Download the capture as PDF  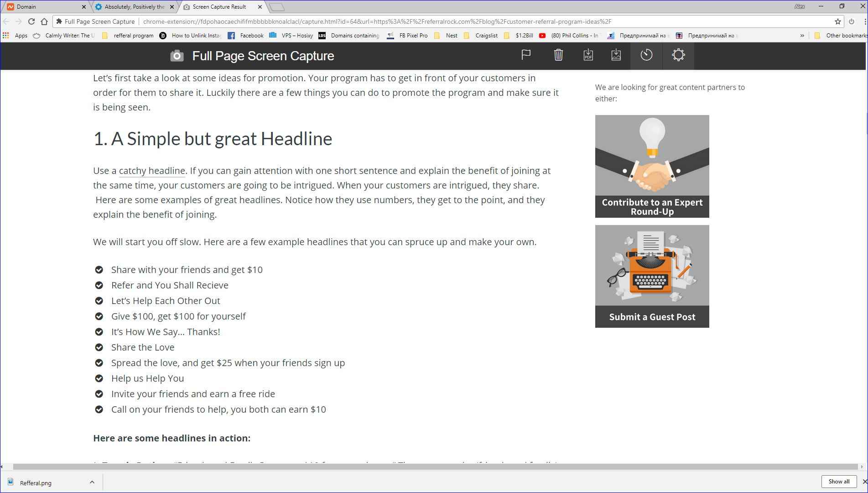point(588,55)
